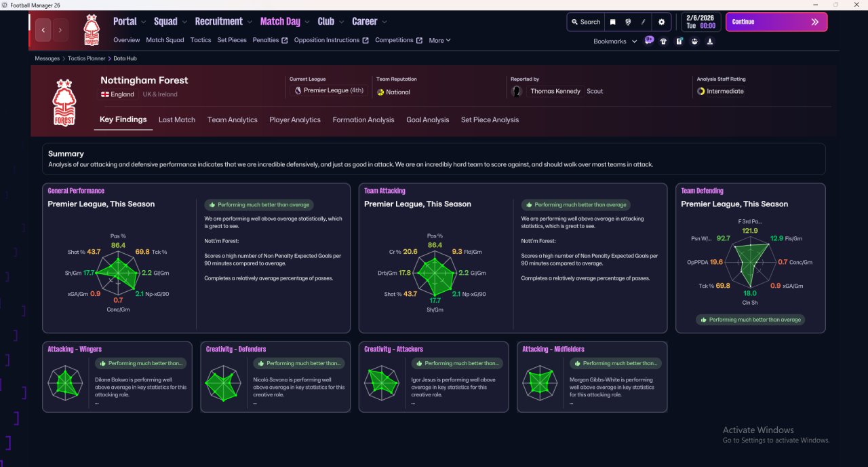Viewport: 868px width, 467px height.
Task: Click the globe icon in the top toolbar
Action: pos(628,22)
